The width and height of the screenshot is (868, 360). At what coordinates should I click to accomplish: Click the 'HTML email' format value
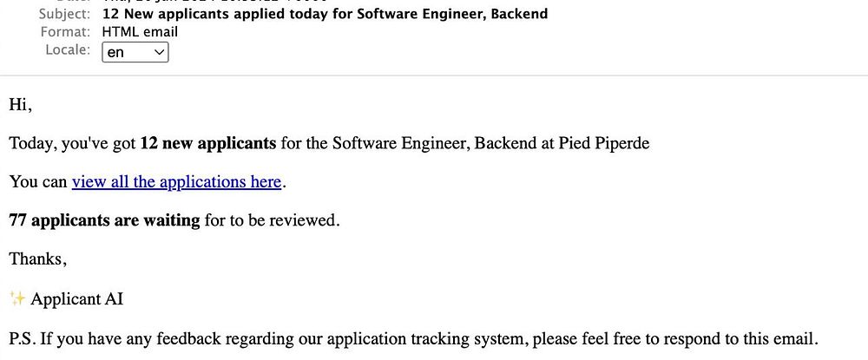point(140,32)
